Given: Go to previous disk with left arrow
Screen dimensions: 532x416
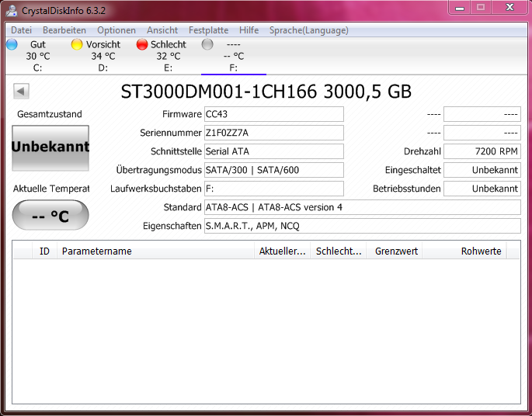Looking at the screenshot, I should coord(21,91).
